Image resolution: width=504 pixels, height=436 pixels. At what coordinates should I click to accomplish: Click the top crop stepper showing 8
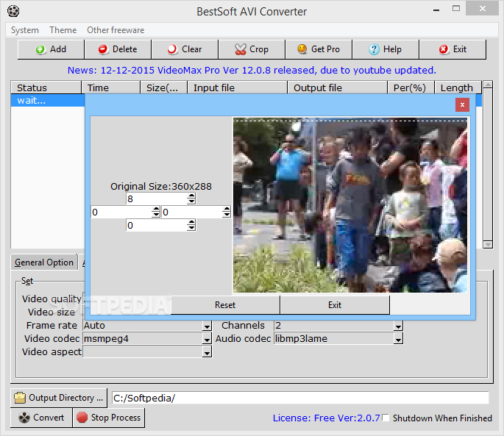click(160, 199)
